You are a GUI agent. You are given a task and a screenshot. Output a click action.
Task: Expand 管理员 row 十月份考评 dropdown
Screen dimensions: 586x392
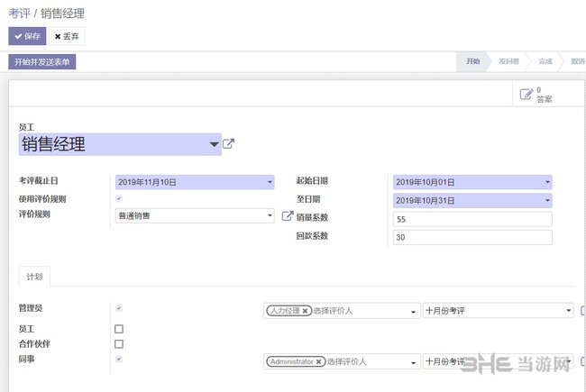(568, 311)
